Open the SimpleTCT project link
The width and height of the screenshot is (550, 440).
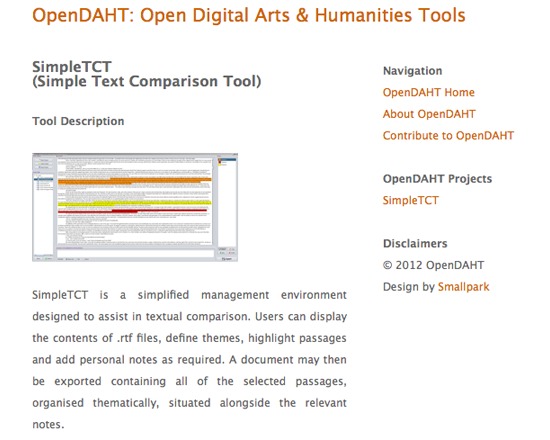[410, 200]
